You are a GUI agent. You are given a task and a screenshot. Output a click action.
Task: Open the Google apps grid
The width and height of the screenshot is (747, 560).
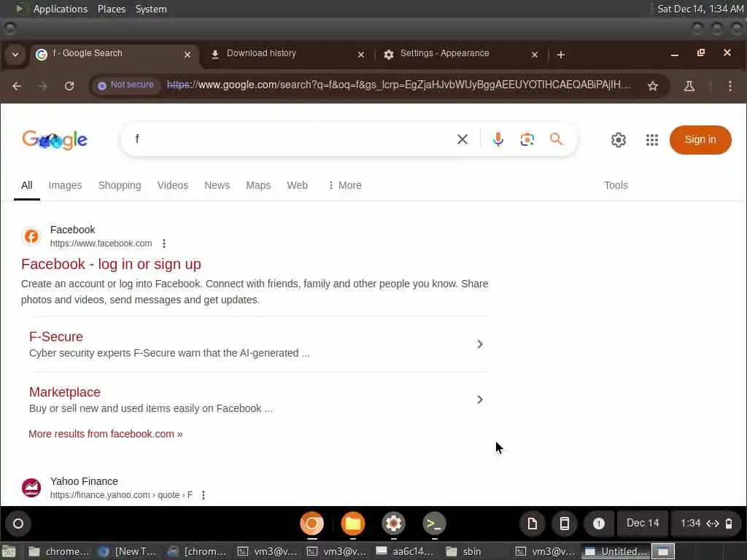651,140
